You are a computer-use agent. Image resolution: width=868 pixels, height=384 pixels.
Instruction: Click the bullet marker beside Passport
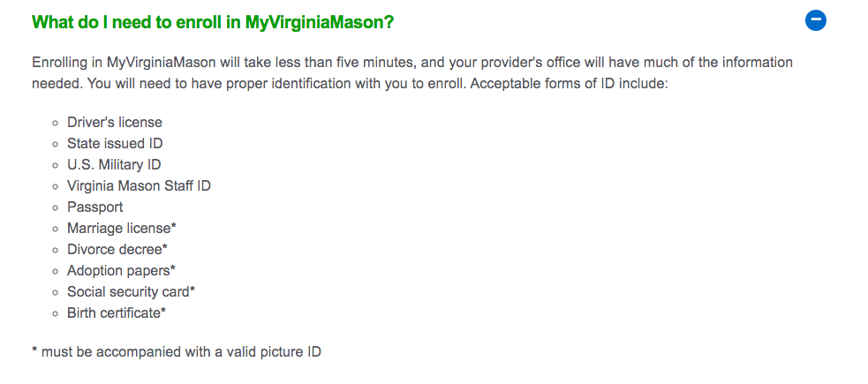tap(55, 208)
